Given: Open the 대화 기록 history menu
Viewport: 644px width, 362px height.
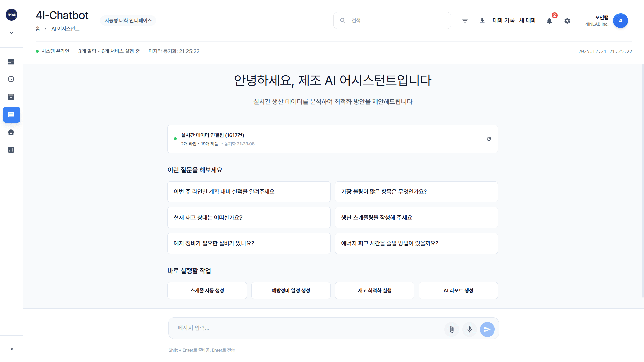Looking at the screenshot, I should tap(503, 20).
